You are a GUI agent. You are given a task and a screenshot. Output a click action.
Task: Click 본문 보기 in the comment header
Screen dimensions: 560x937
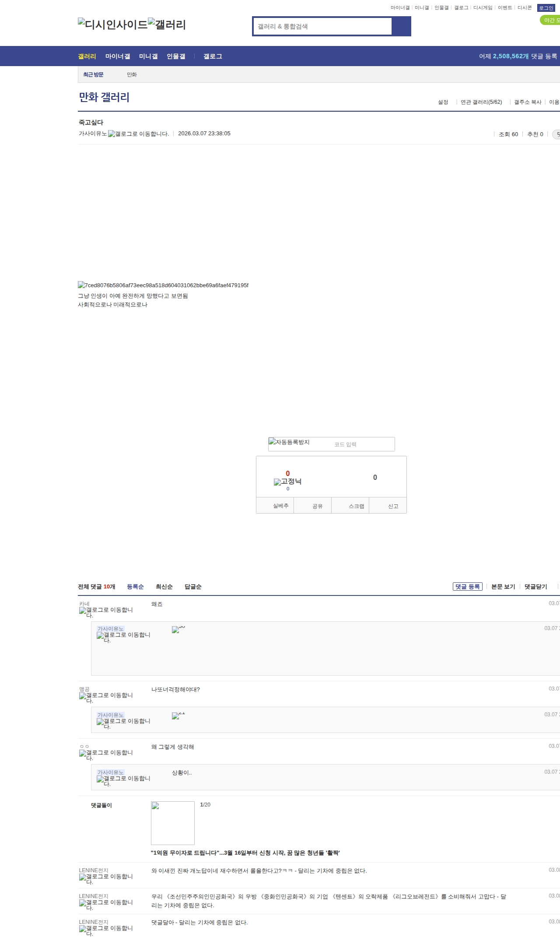503,587
